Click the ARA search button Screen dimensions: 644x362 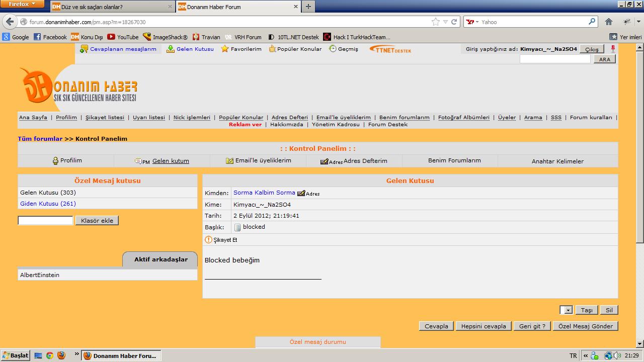point(605,59)
